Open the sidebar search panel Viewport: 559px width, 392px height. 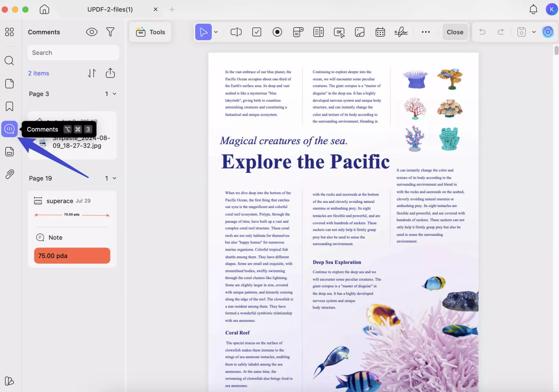[10, 61]
